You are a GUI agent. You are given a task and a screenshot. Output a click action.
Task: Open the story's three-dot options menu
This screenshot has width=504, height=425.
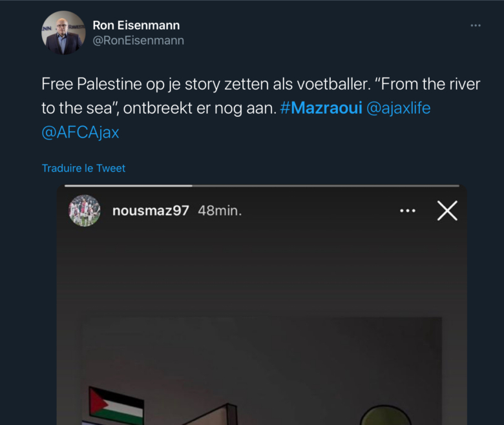408,211
